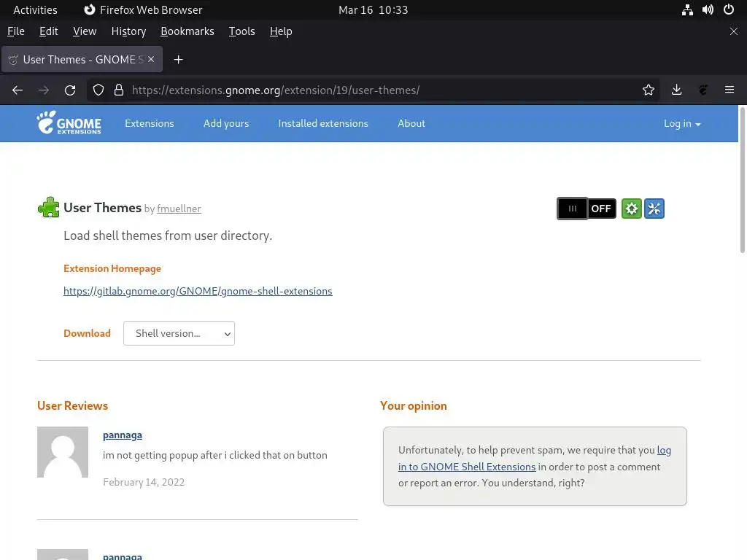Image resolution: width=747 pixels, height=560 pixels.
Task: View site security via the padlock icon
Action: point(119,90)
